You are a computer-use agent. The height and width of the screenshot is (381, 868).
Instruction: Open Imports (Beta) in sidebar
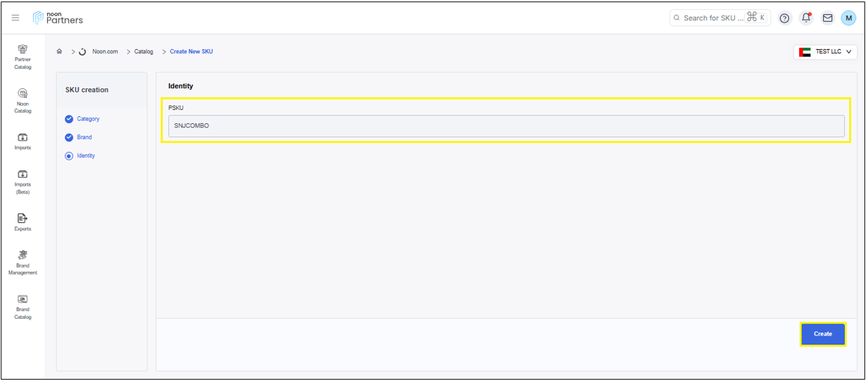[22, 181]
